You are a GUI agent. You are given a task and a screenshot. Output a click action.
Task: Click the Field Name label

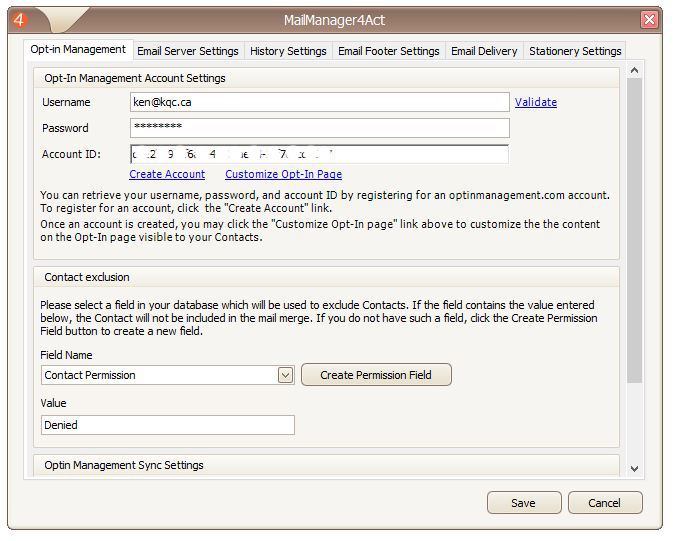pyautogui.click(x=66, y=355)
